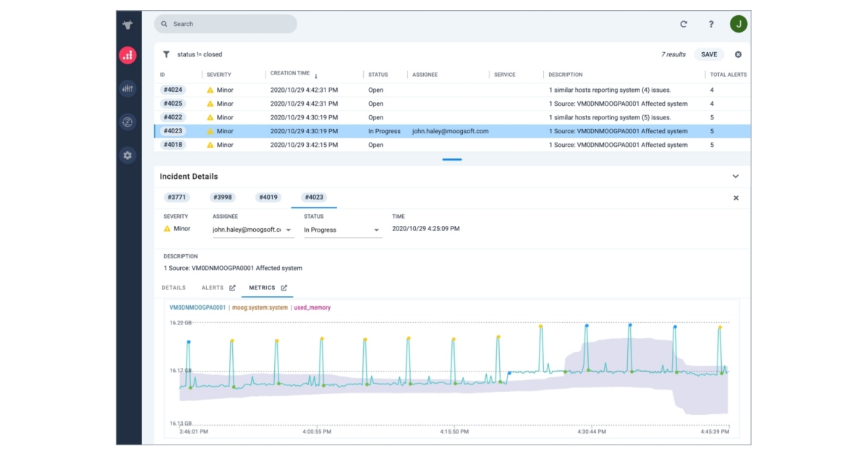Click the used_memory metric legend label
Image resolution: width=868 pixels, height=454 pixels.
[x=312, y=307]
